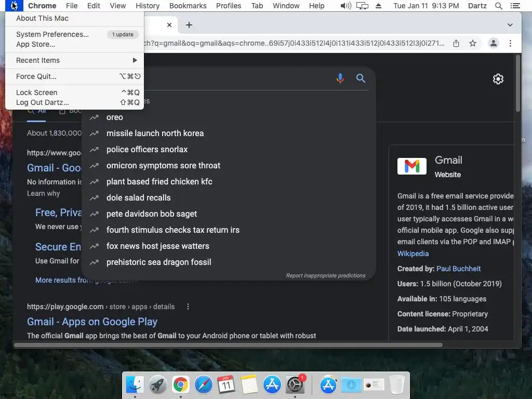Select 'fox news host jesse watters' suggestion
Image resolution: width=532 pixels, height=399 pixels.
coord(229,246)
